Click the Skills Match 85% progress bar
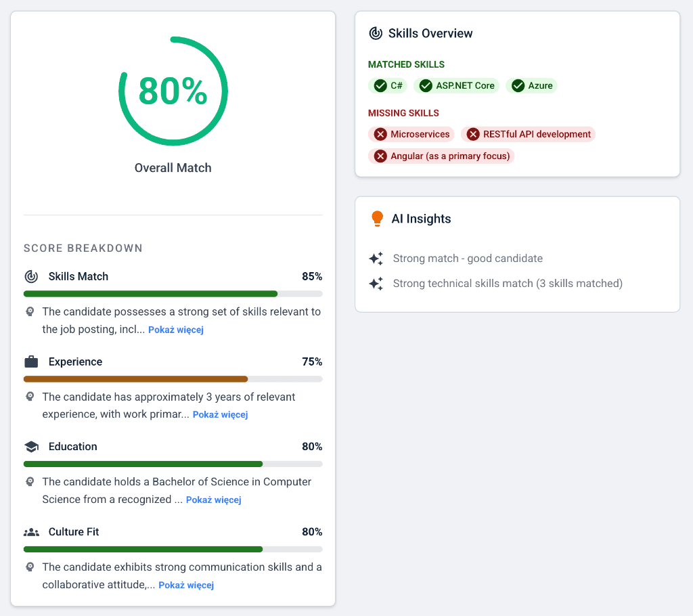Viewport: 693px width, 616px height. point(173,294)
